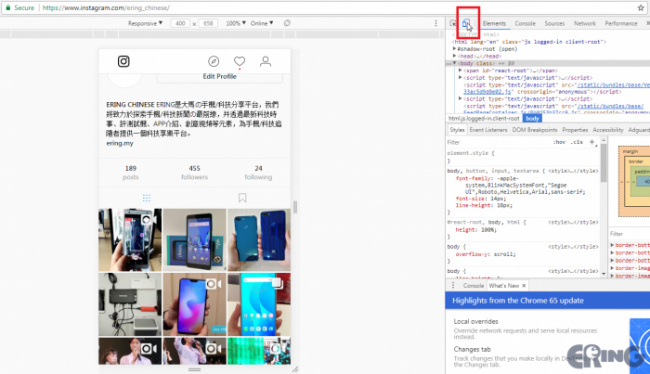The width and height of the screenshot is (650, 374).
Task: Expand the #shadow-root node
Action: [x=454, y=49]
